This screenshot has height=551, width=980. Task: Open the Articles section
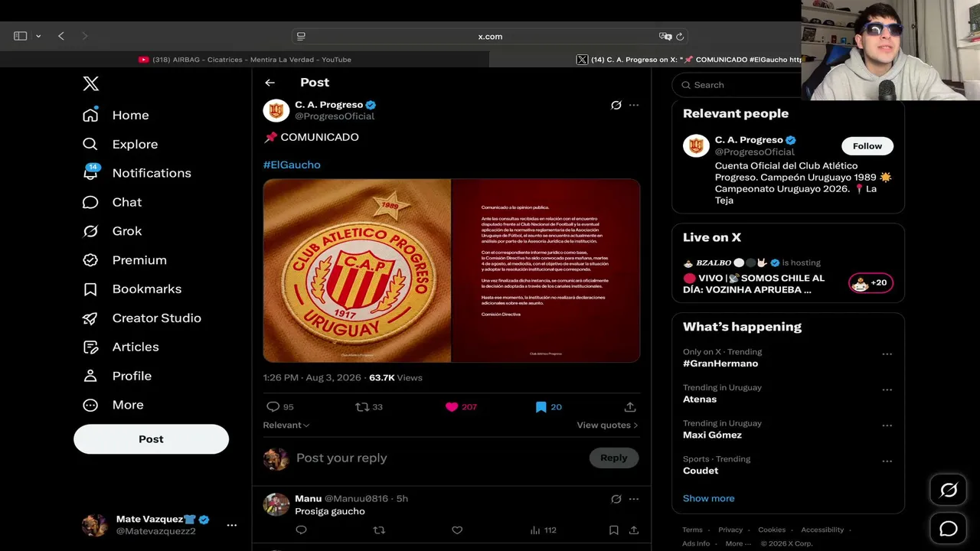pyautogui.click(x=120, y=347)
